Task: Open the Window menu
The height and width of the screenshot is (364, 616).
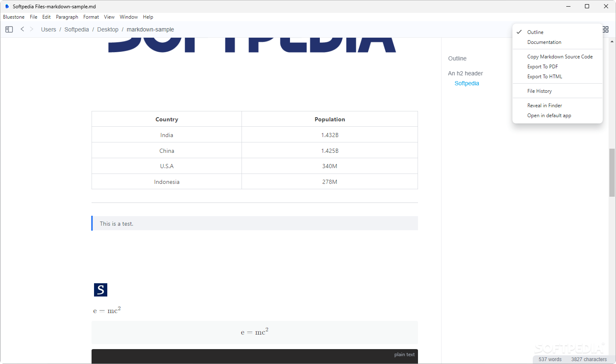Action: click(129, 17)
